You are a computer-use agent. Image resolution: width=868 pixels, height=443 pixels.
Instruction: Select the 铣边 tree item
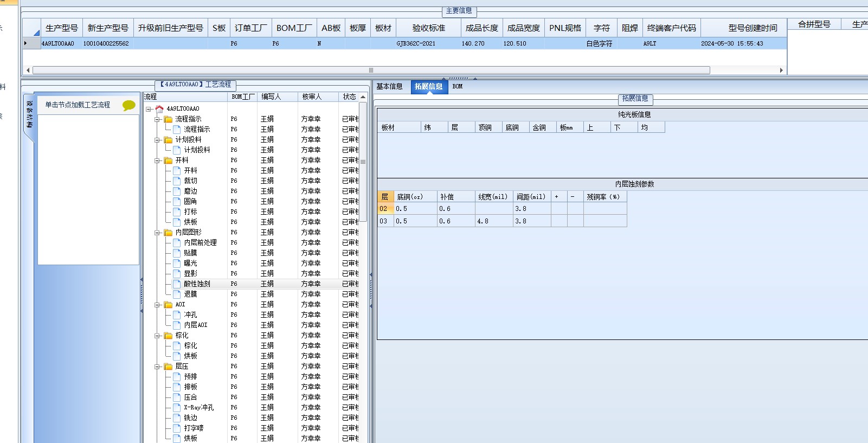coord(190,418)
